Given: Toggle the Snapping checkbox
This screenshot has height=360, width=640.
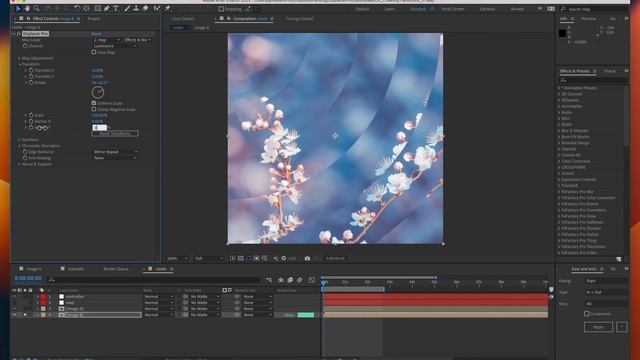Looking at the screenshot, I should (221, 9).
